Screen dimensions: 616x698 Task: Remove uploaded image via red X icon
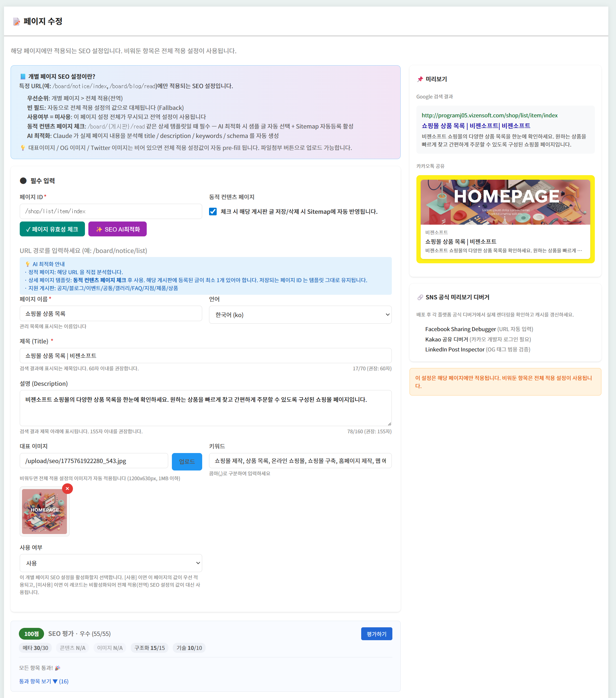coord(67,488)
